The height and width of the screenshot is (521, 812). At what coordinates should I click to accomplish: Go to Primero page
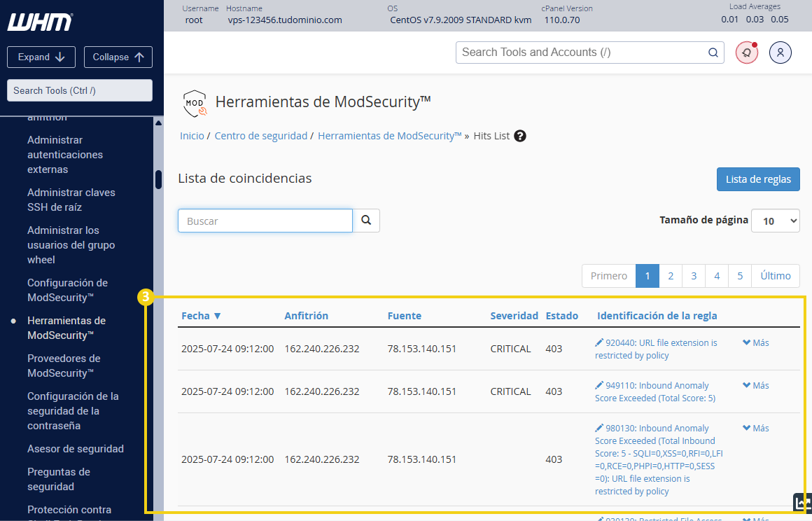[609, 276]
